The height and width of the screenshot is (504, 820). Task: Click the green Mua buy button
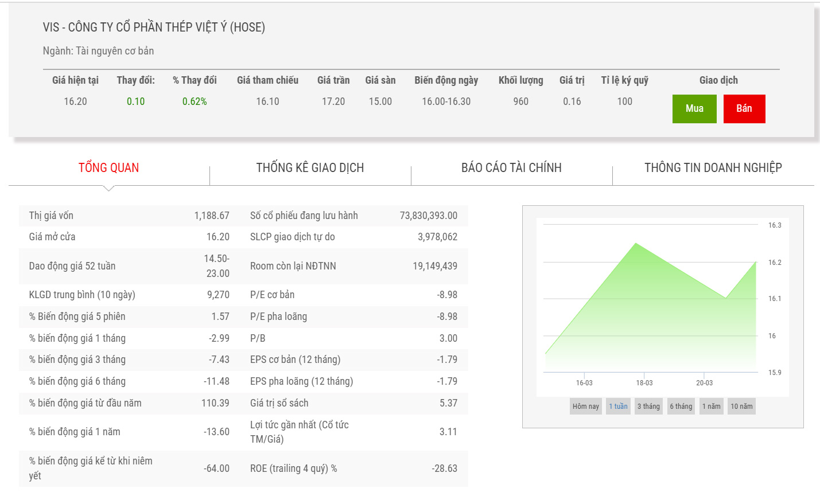[x=694, y=109]
